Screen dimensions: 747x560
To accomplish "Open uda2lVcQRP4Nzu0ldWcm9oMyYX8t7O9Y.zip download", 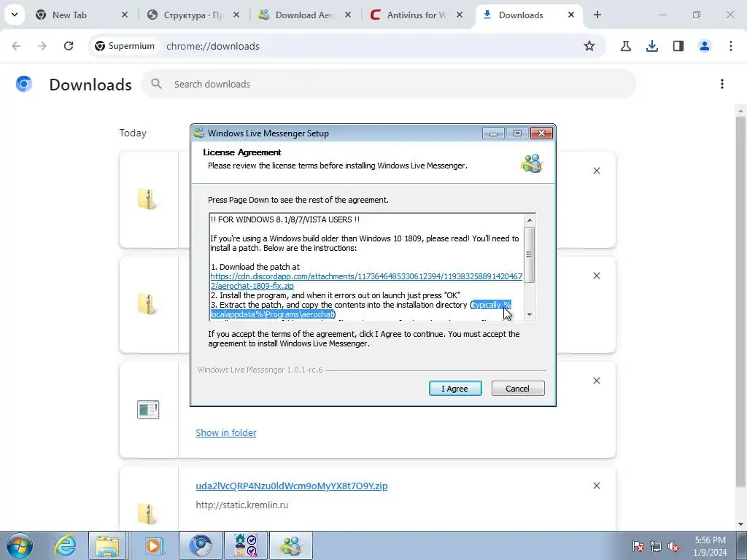I will pyautogui.click(x=292, y=486).
